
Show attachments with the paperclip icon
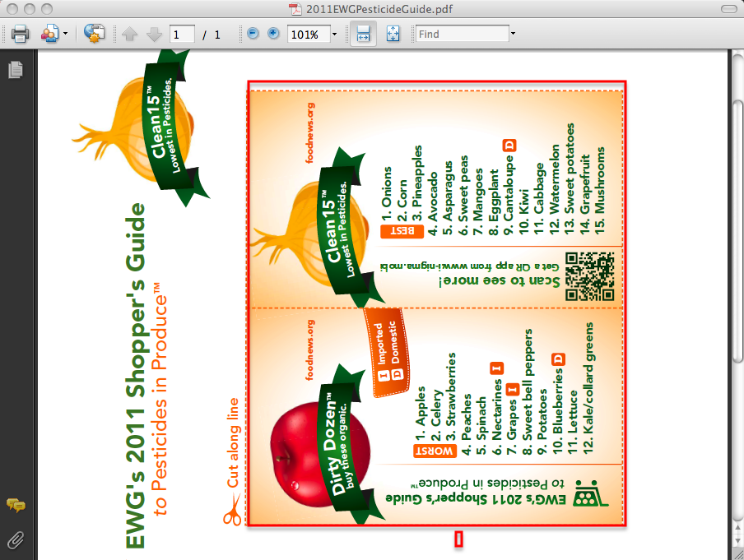[x=16, y=539]
